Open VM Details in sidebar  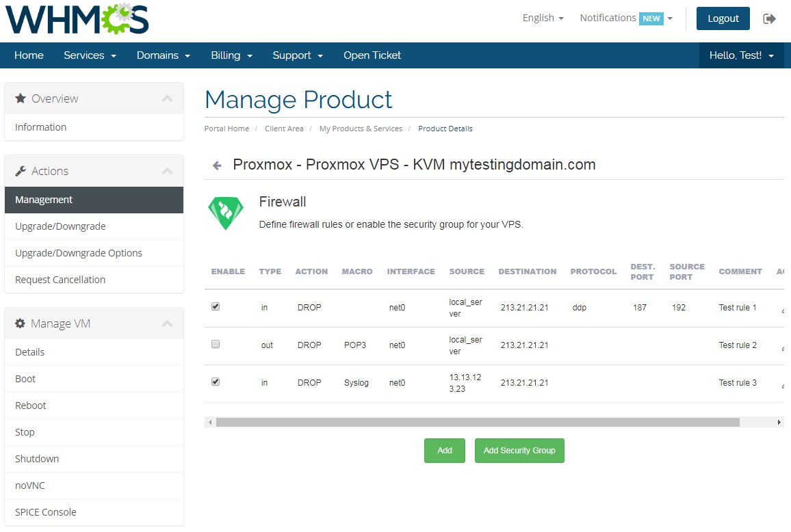[94, 352]
